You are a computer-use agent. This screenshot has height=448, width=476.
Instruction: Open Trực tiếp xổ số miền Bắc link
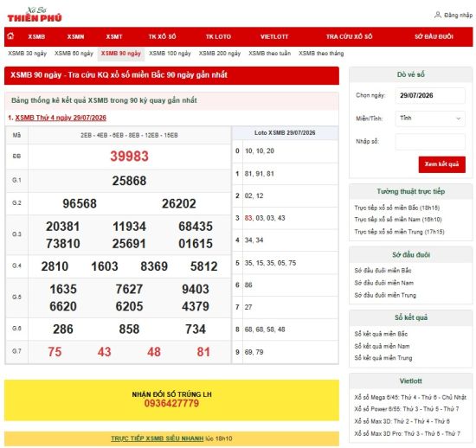(396, 208)
